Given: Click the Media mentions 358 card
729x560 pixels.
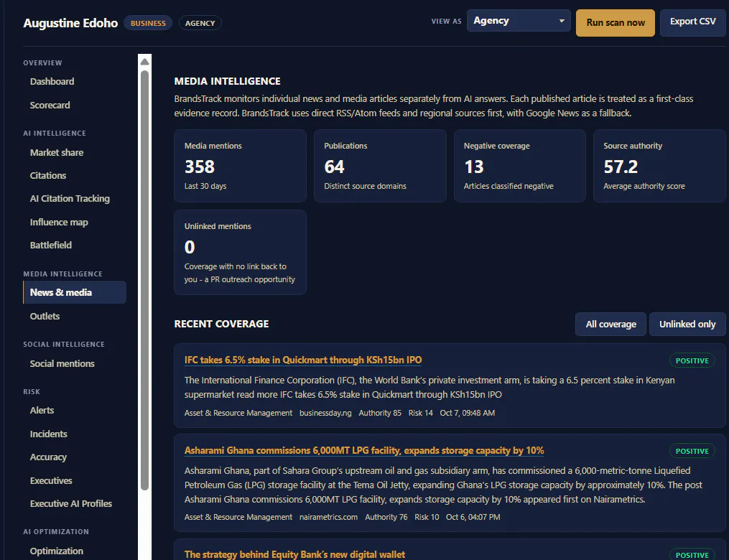Looking at the screenshot, I should point(240,166).
